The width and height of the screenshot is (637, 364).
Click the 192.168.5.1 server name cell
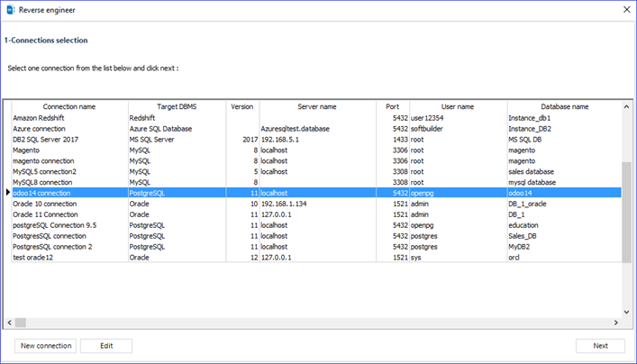[x=317, y=140]
